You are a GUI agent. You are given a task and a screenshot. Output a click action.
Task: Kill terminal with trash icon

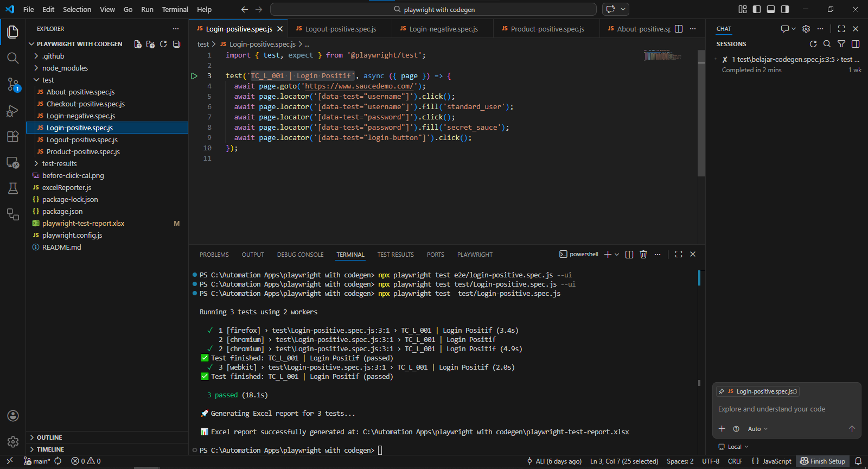[x=643, y=255]
